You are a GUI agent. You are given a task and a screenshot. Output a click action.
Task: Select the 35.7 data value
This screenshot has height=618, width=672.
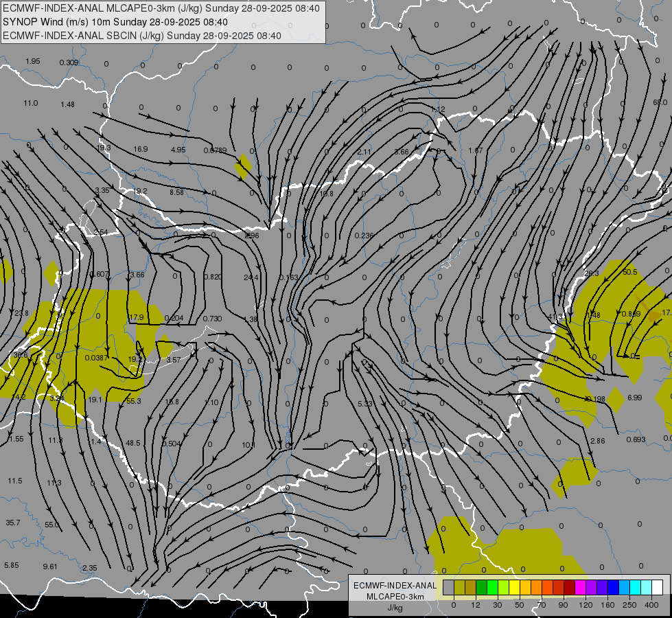pos(13,523)
